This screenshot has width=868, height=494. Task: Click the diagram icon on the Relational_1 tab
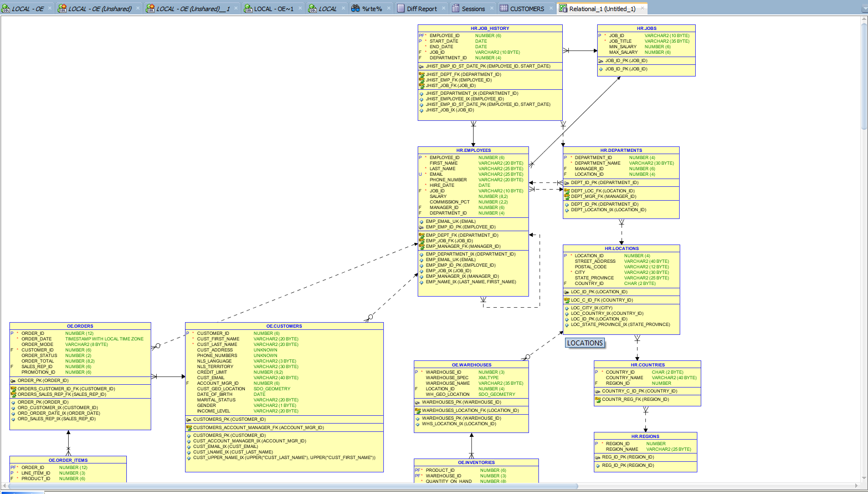pyautogui.click(x=563, y=9)
